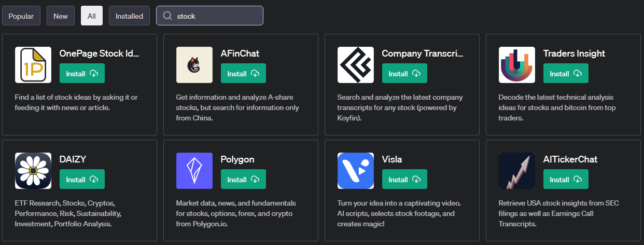Click the 'AITickerChat' title
This screenshot has width=644, height=245.
point(570,159)
